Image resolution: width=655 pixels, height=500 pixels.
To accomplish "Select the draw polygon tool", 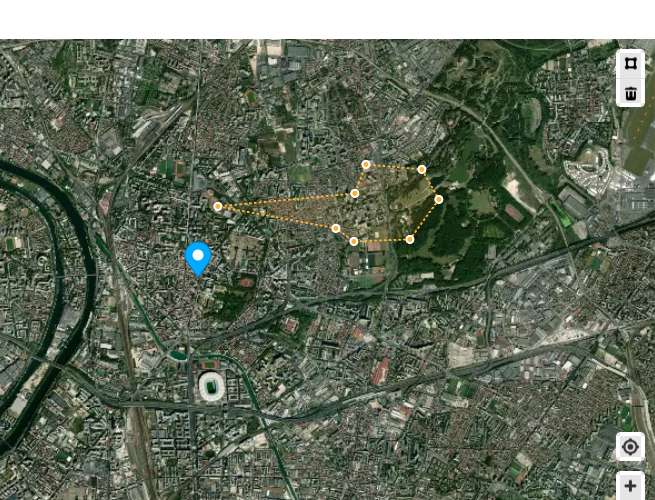I will pos(630,64).
